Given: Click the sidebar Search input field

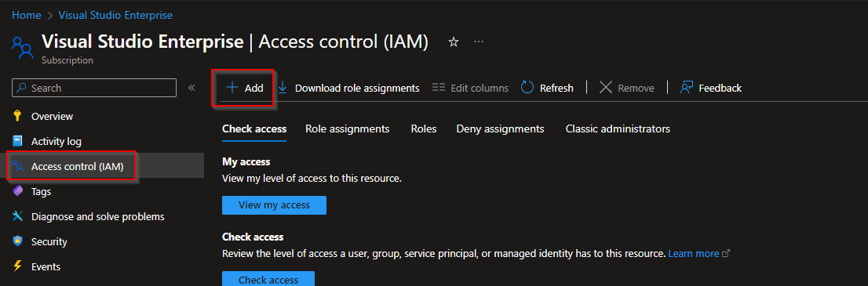Looking at the screenshot, I should click(x=94, y=88).
